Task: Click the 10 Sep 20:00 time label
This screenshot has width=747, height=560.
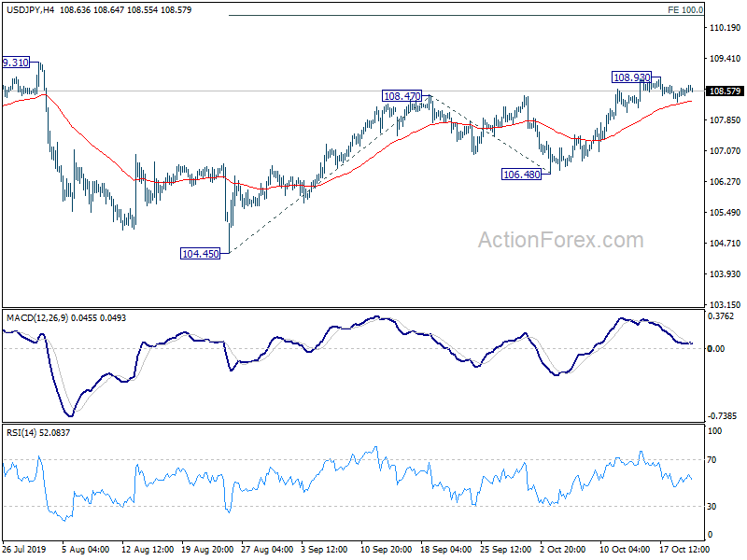Action: coord(387,550)
